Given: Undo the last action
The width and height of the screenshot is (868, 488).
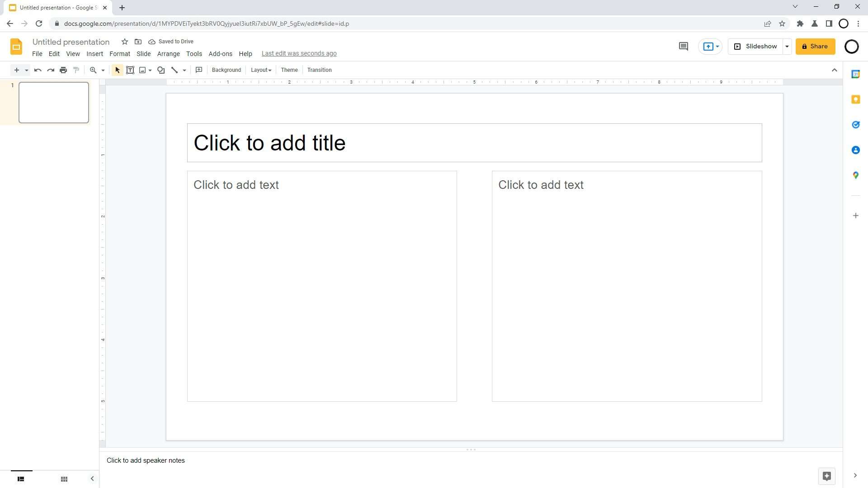Looking at the screenshot, I should (38, 70).
